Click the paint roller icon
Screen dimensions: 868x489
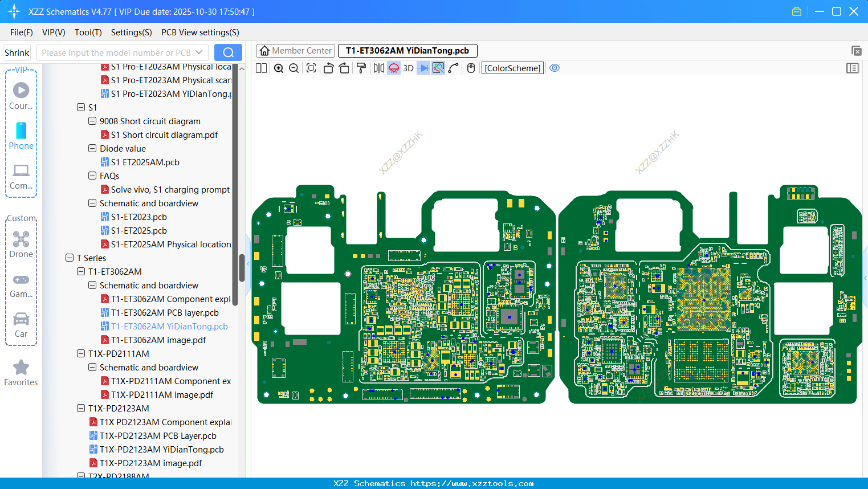point(361,68)
